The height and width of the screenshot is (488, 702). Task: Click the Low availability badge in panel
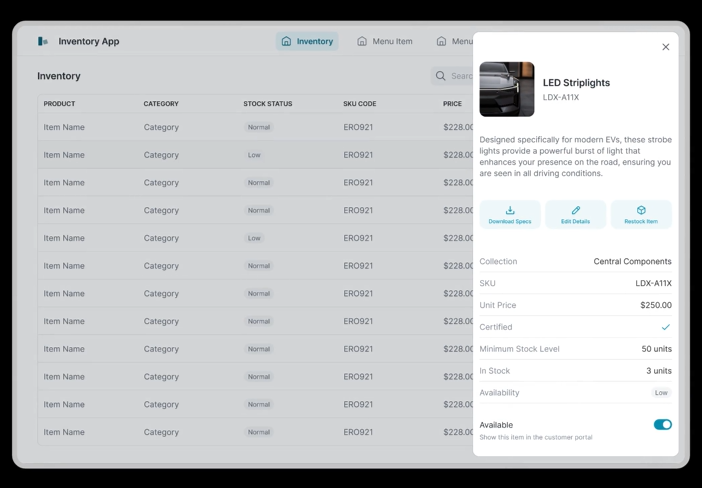click(x=661, y=393)
